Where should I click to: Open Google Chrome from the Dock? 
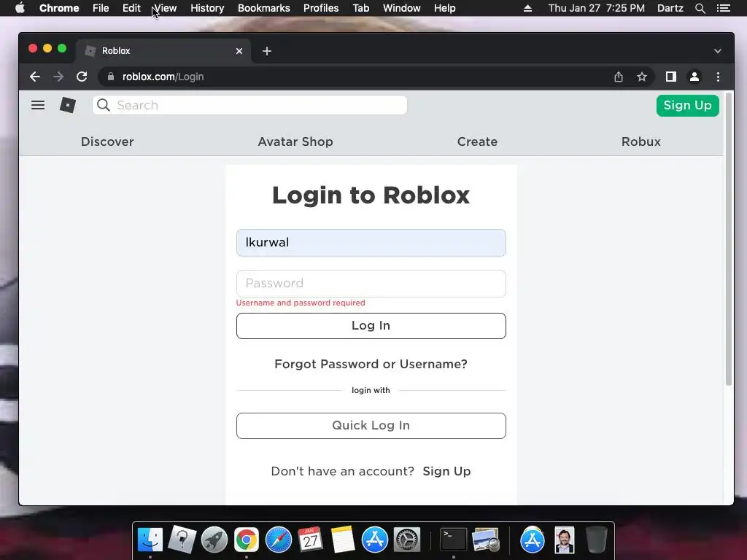247,540
